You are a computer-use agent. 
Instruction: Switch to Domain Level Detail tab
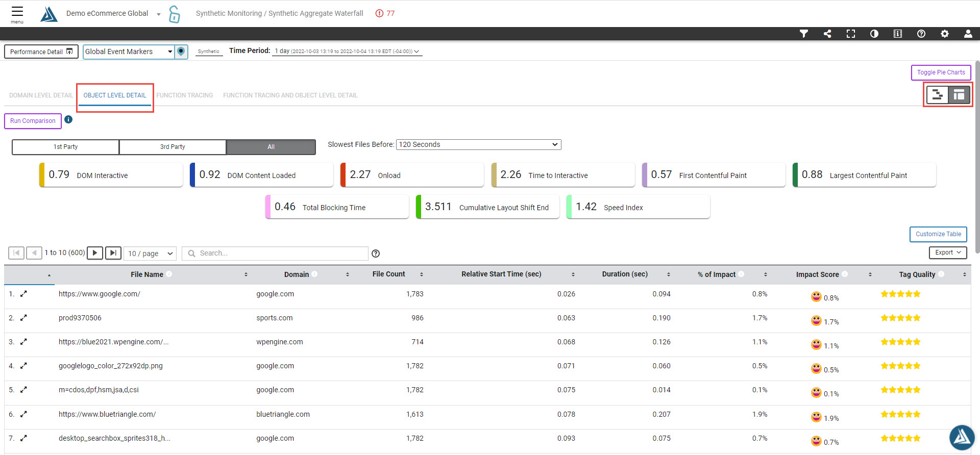41,95
